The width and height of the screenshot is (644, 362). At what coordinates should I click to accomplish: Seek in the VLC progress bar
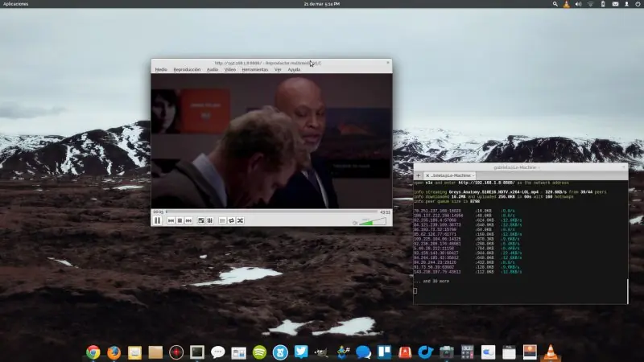click(271, 212)
